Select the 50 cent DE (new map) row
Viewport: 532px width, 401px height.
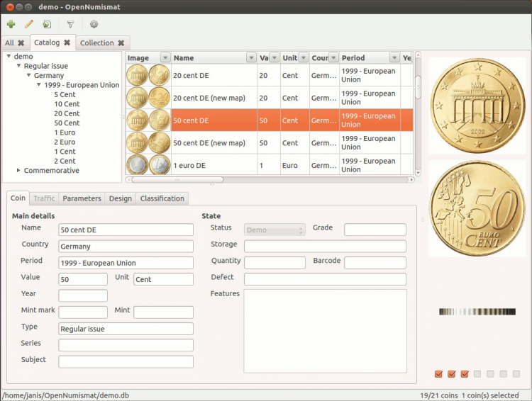(x=269, y=142)
